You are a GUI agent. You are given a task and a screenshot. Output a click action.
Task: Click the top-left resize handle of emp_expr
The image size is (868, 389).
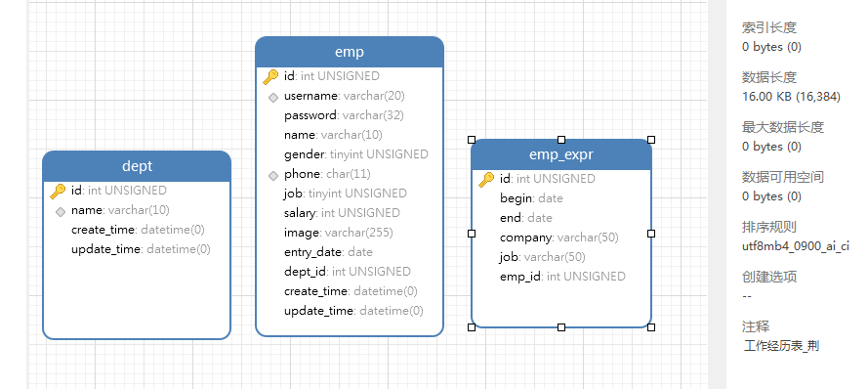[x=472, y=140]
